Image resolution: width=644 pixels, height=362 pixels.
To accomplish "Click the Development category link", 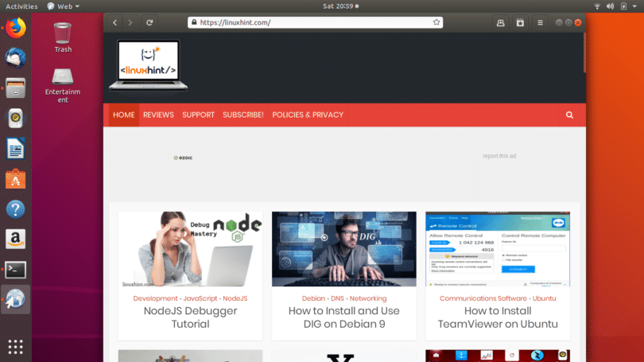I will coord(155,298).
